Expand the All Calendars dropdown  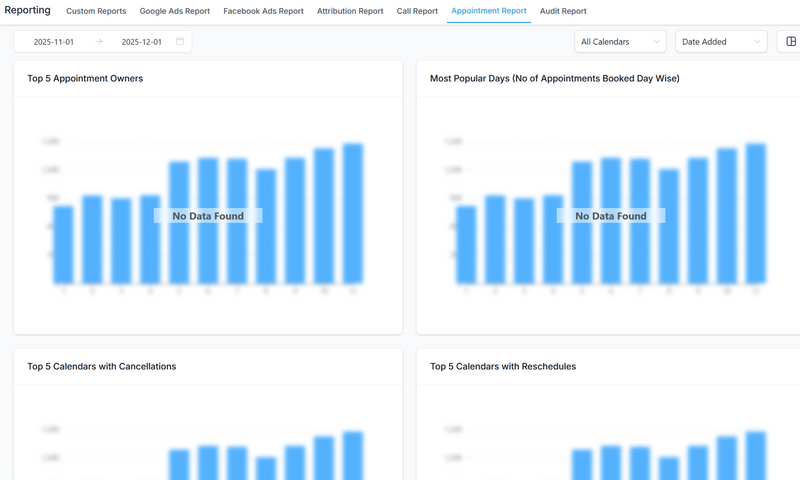[620, 42]
